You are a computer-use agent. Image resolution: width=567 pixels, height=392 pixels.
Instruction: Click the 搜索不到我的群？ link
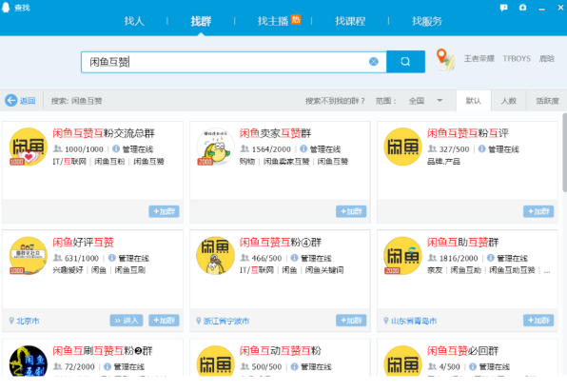(x=335, y=101)
